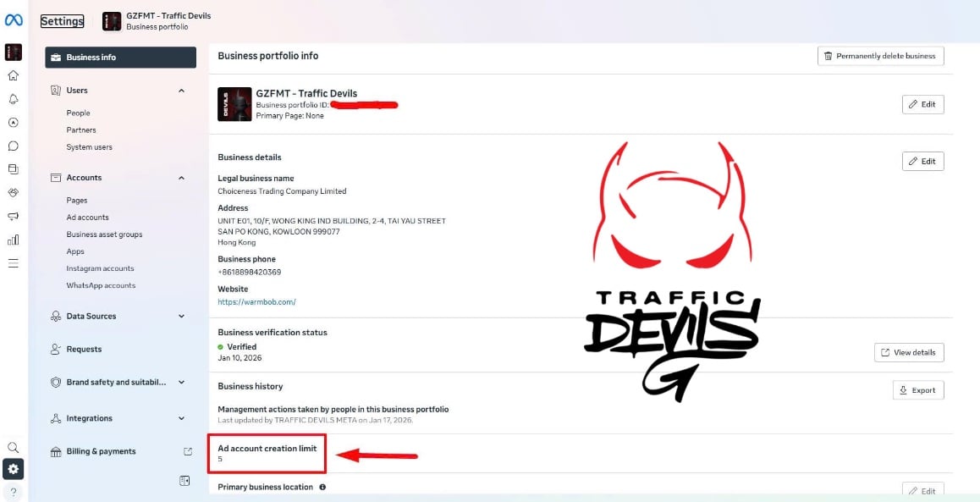Screen dimensions: 980x502
Task: Click the search magnifier icon
Action: click(14, 448)
